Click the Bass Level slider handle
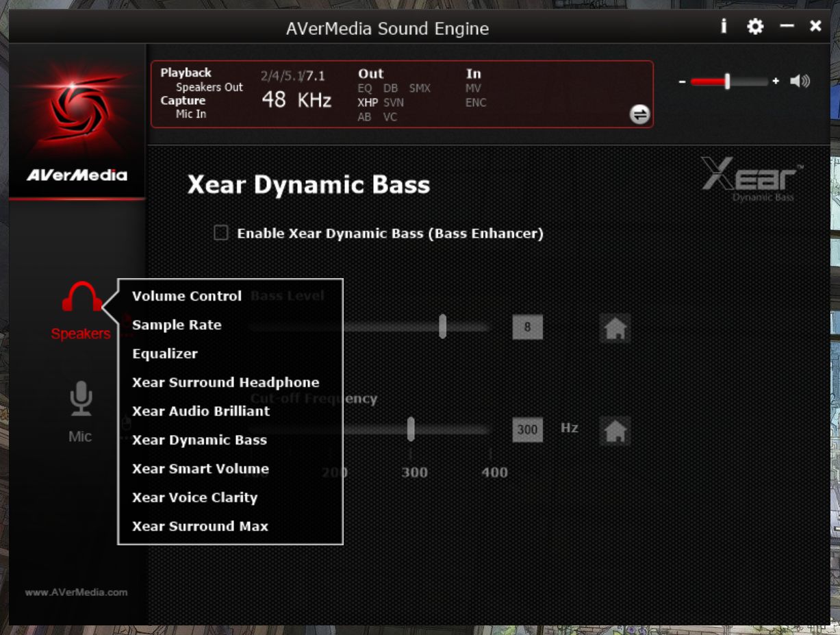 pos(443,327)
